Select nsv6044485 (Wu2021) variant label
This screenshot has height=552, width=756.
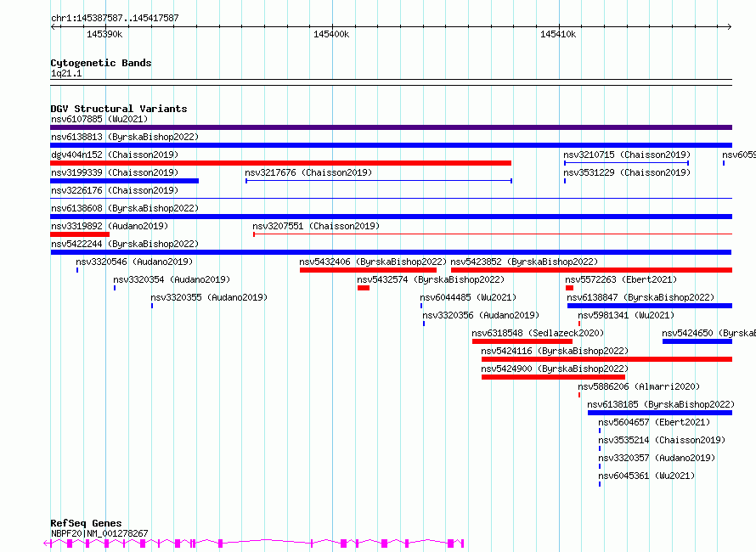pyautogui.click(x=468, y=297)
